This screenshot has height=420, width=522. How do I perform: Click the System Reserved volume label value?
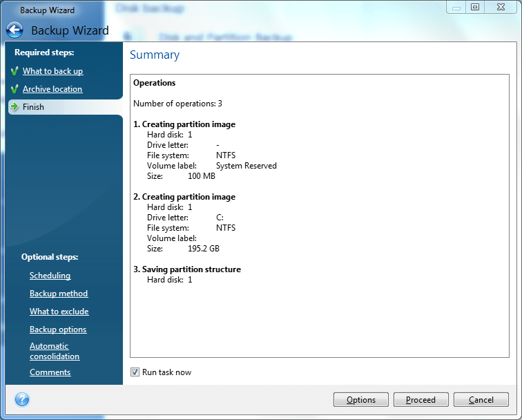(246, 166)
